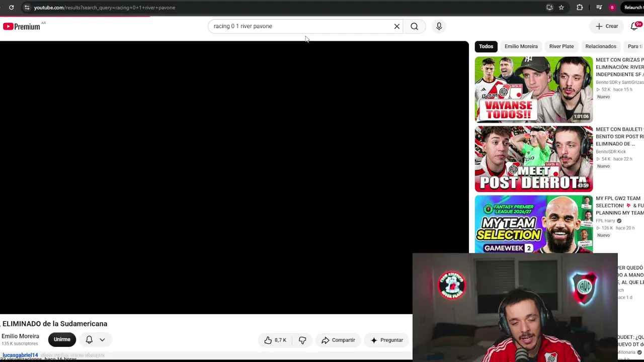Open the browser extensions puzzle icon
The image size is (644, 362).
pos(580,8)
